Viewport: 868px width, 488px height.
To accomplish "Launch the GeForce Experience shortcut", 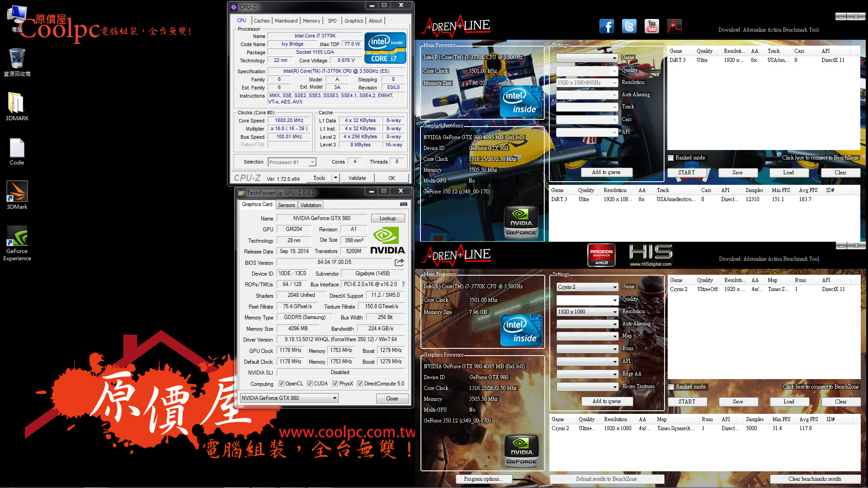I will (17, 243).
